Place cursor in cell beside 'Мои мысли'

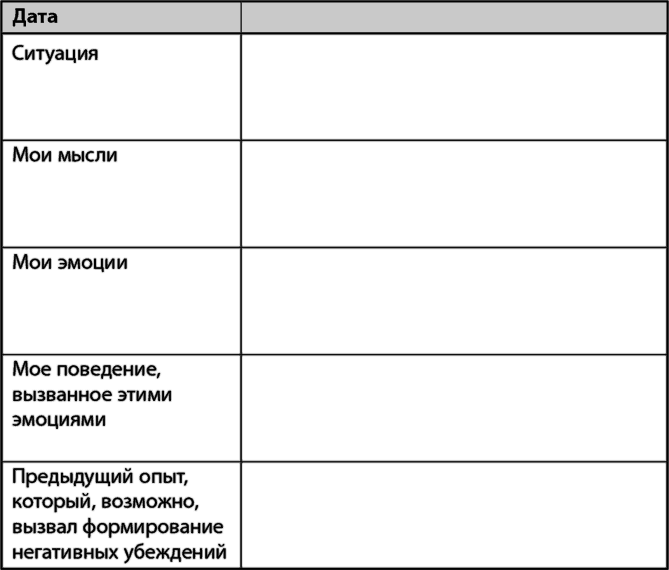454,194
